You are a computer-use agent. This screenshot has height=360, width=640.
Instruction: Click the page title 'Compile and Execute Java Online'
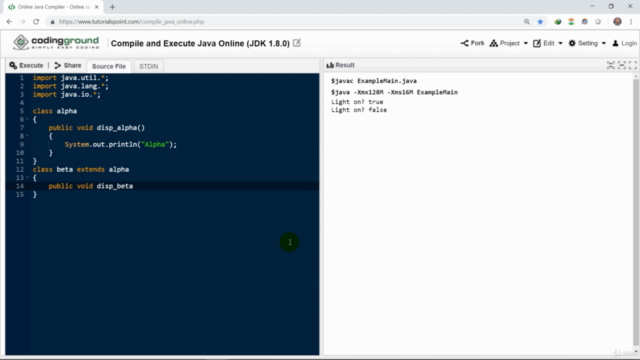tap(200, 43)
